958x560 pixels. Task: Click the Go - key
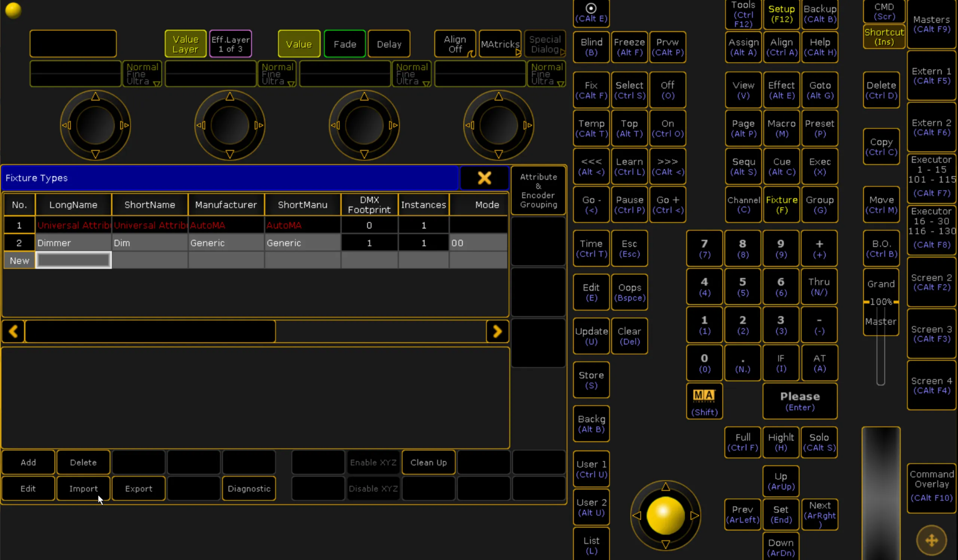pos(591,204)
